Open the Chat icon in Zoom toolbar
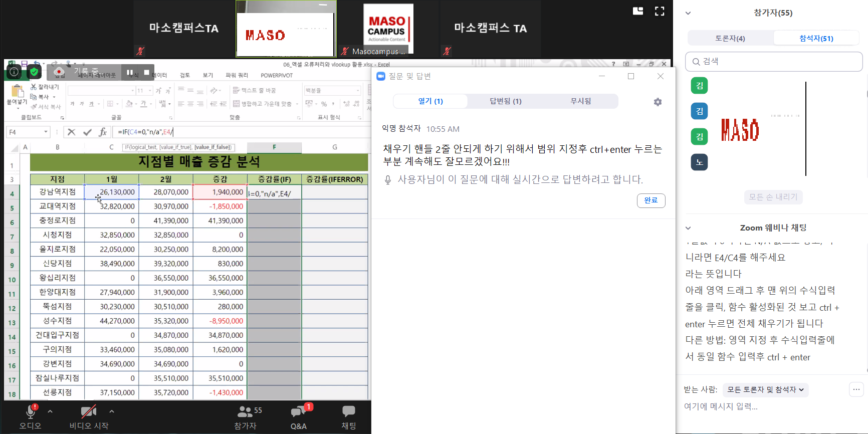The height and width of the screenshot is (434, 868). point(348,412)
